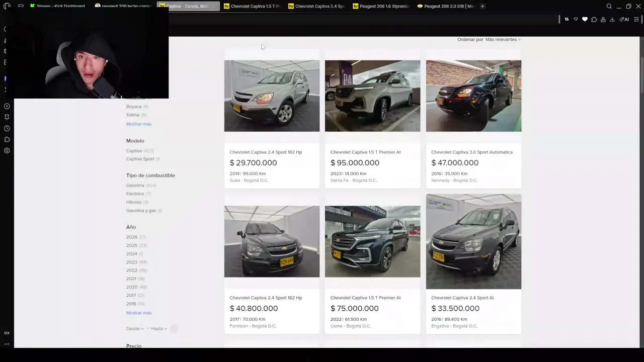644x362 pixels.
Task: Filter by year 2016
Action: (x=135, y=304)
